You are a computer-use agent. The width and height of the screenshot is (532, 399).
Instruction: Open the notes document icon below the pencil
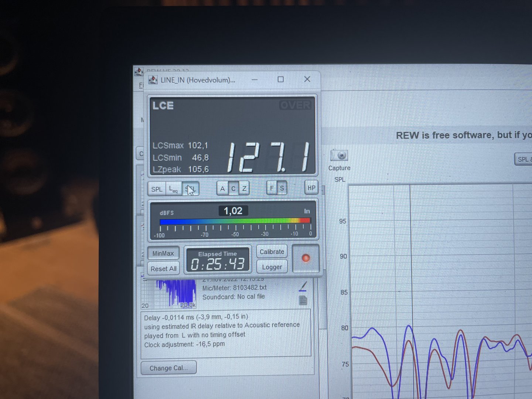pos(303,300)
